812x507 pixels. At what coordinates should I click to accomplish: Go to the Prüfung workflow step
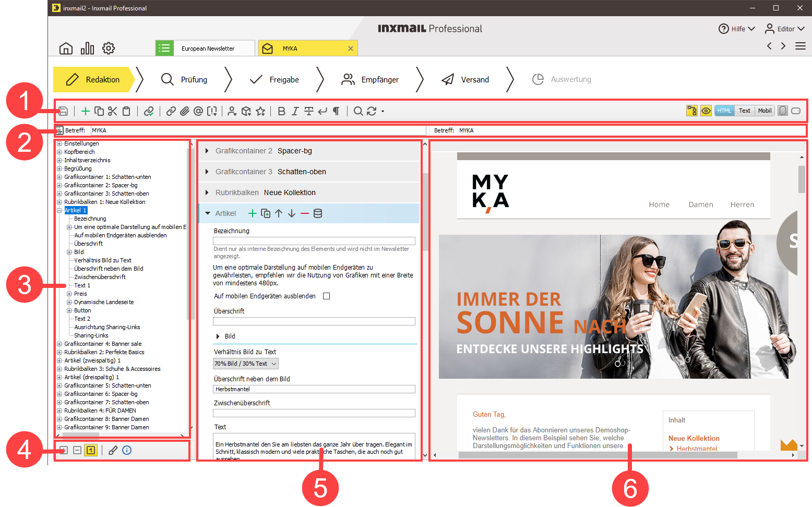[x=184, y=79]
